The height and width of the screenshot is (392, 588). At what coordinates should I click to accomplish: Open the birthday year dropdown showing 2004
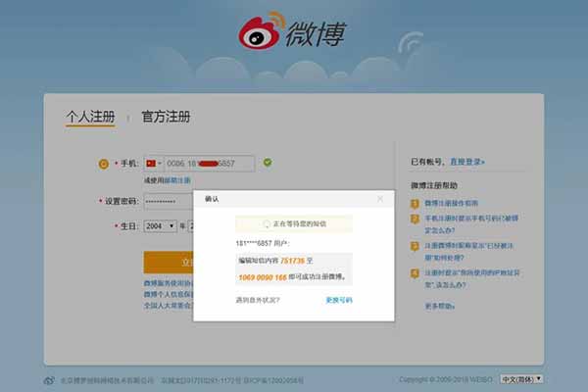click(160, 225)
